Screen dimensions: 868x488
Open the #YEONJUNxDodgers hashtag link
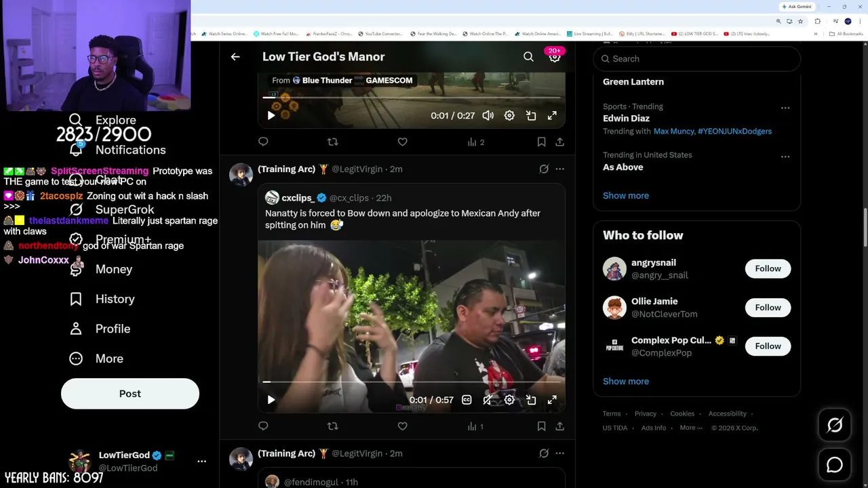(x=734, y=131)
